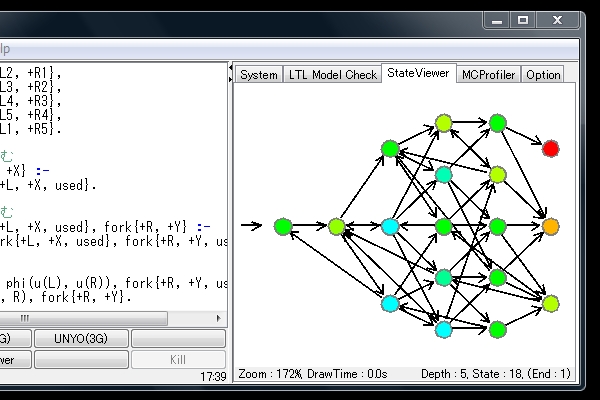
Task: Go to the Option tab
Action: (543, 75)
